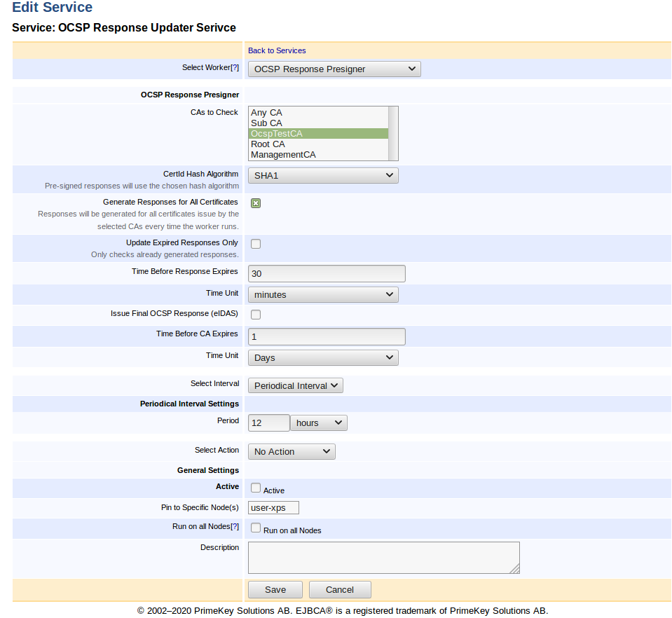Open the Time Unit dropdown showing minutes

click(322, 294)
